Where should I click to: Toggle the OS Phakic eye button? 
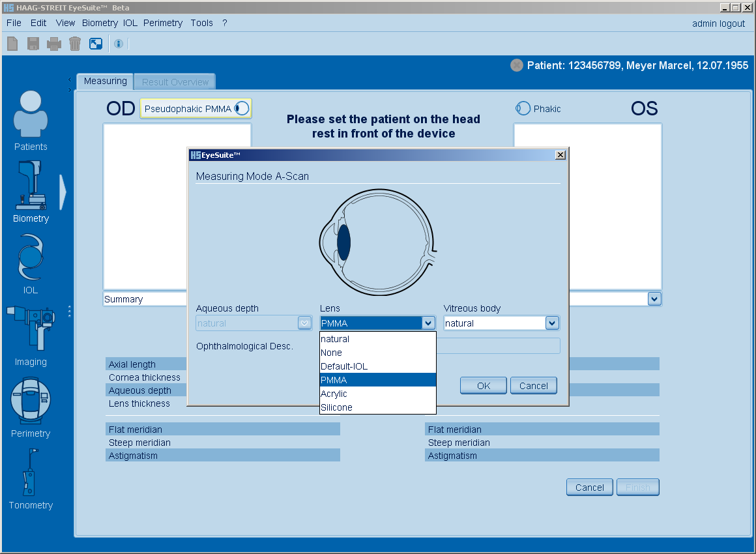click(x=538, y=109)
